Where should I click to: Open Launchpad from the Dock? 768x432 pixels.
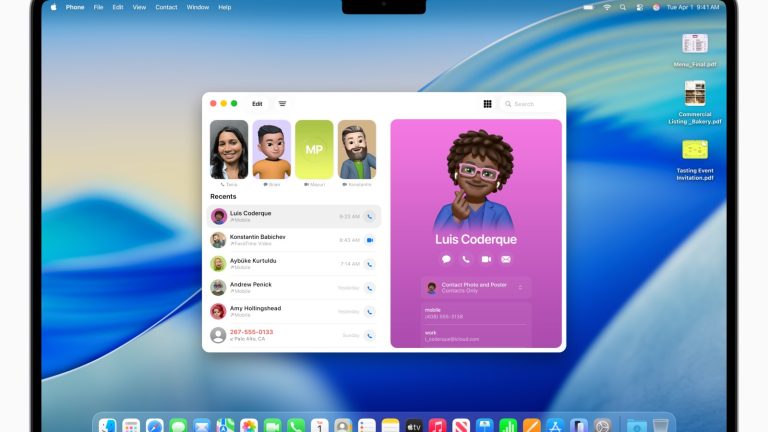pyautogui.click(x=131, y=426)
